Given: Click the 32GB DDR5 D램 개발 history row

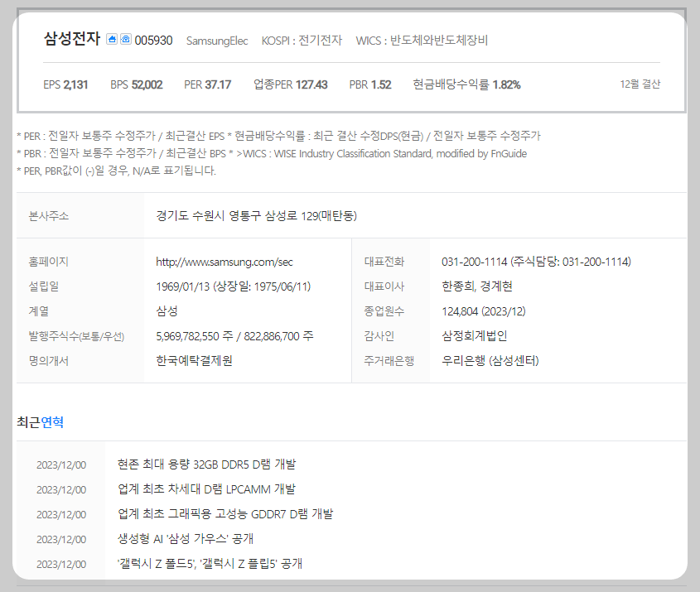Looking at the screenshot, I should 207,464.
